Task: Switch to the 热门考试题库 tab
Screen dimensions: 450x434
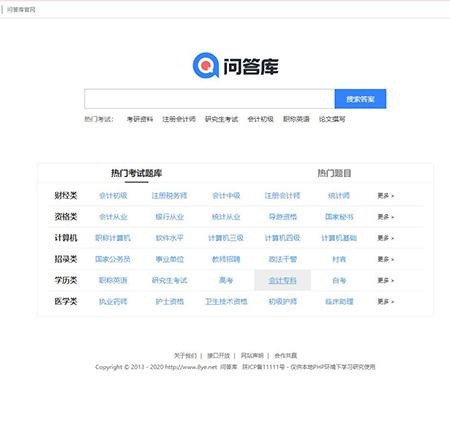Action: (x=136, y=173)
